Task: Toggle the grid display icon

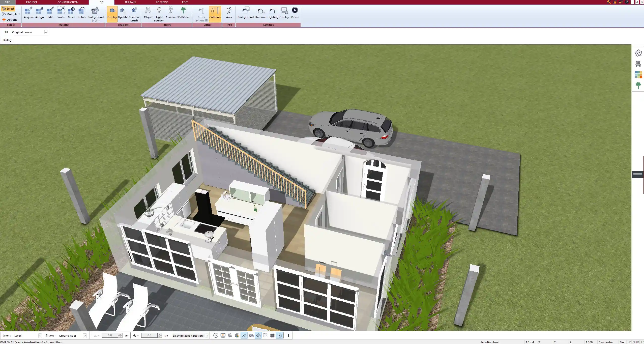Action: [x=272, y=335]
